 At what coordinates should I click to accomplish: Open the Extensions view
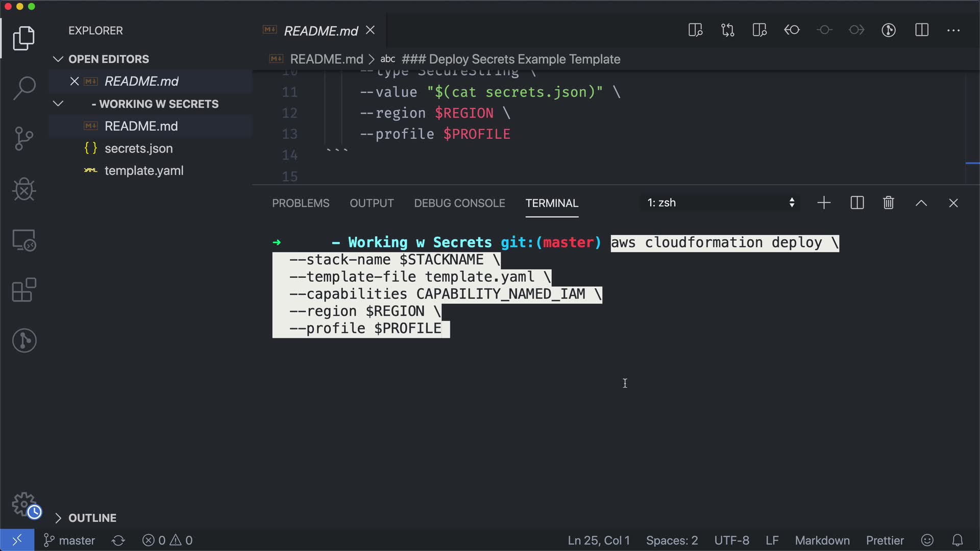point(24,290)
